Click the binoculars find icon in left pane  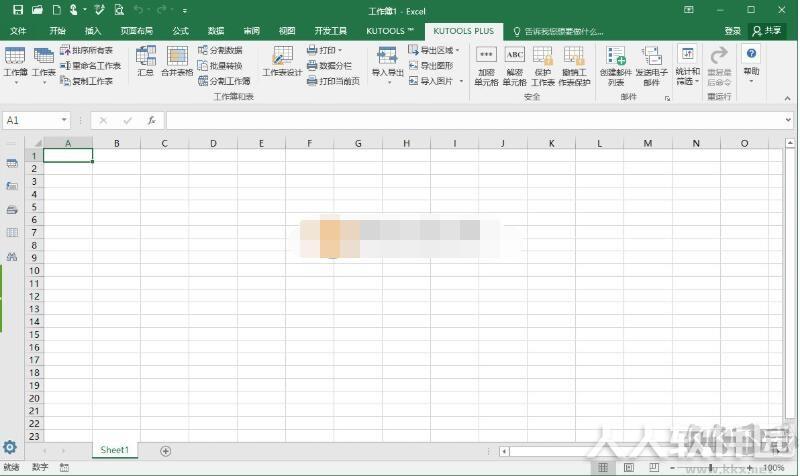[x=12, y=256]
